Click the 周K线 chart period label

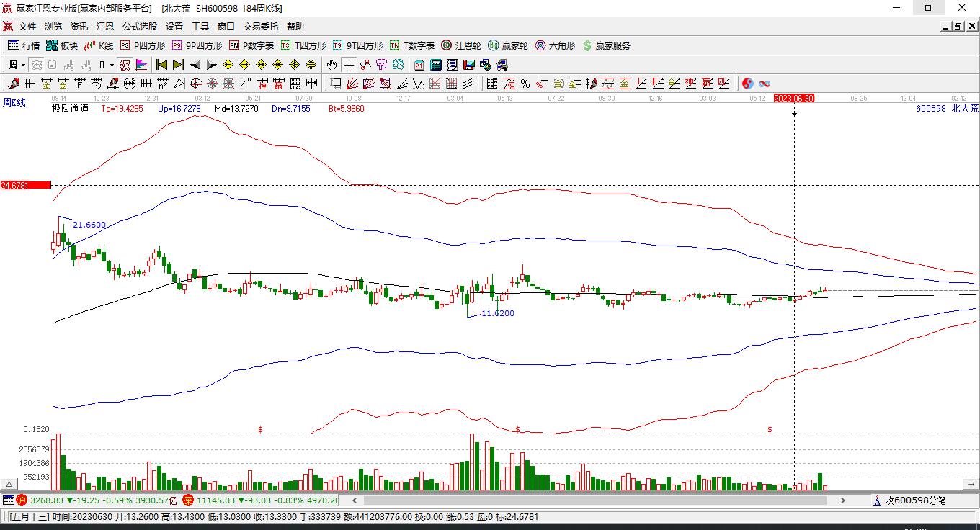click(14, 103)
